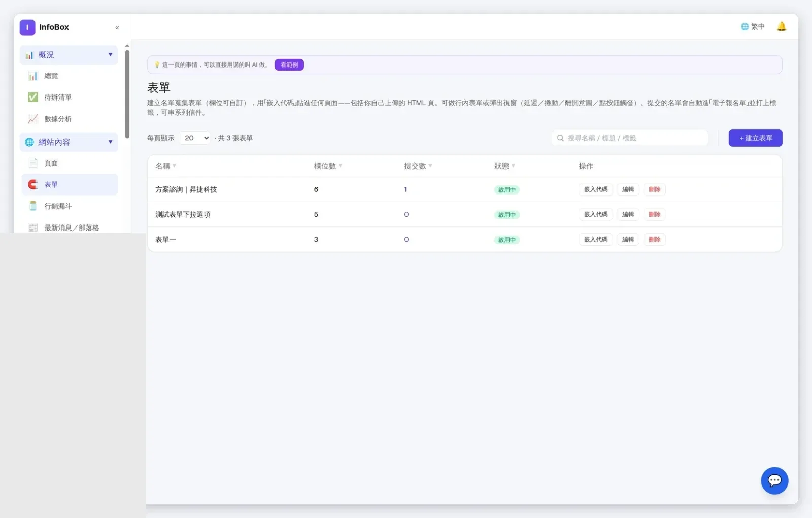
Task: Open 總覽 in the sidebar
Action: [70, 76]
